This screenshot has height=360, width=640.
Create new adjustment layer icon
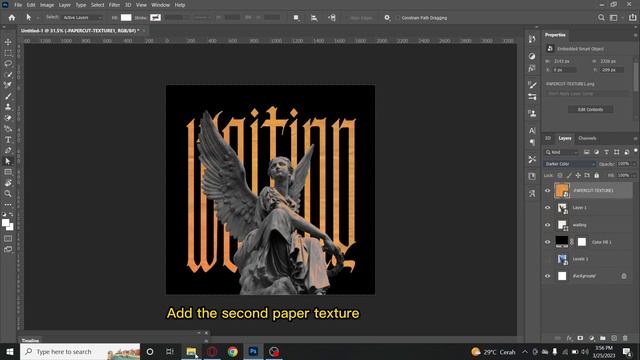click(x=591, y=338)
